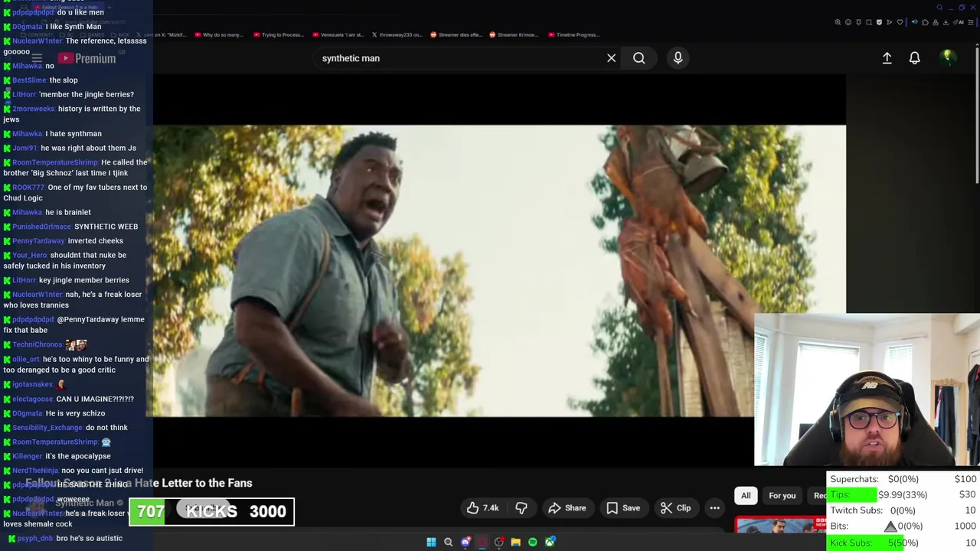Viewport: 980px width, 551px height.
Task: Click the magnifier search button
Action: click(x=639, y=58)
